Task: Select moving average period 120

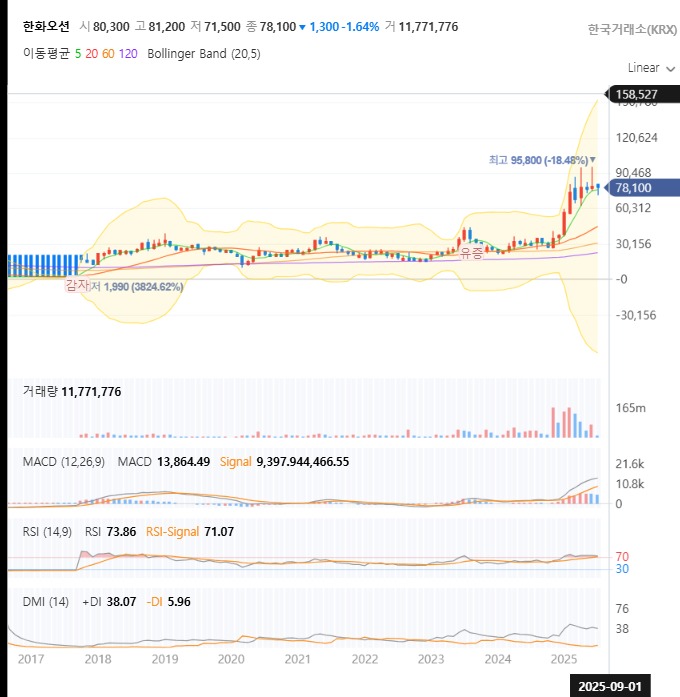Action: coord(128,54)
